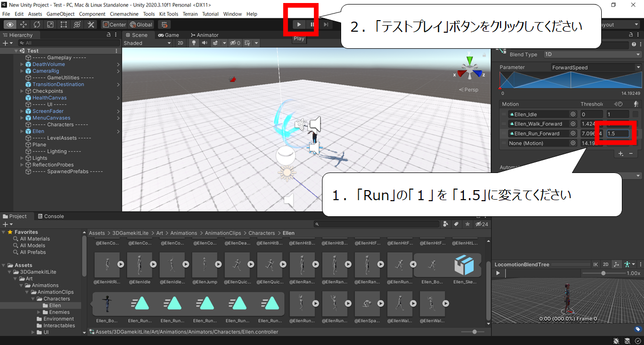
Task: Add motion with plus button
Action: (x=621, y=153)
